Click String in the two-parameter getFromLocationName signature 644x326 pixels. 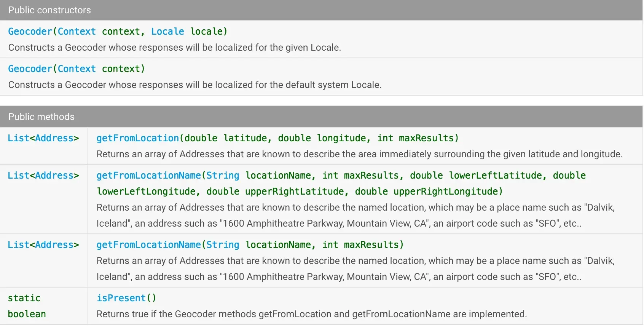tap(223, 245)
